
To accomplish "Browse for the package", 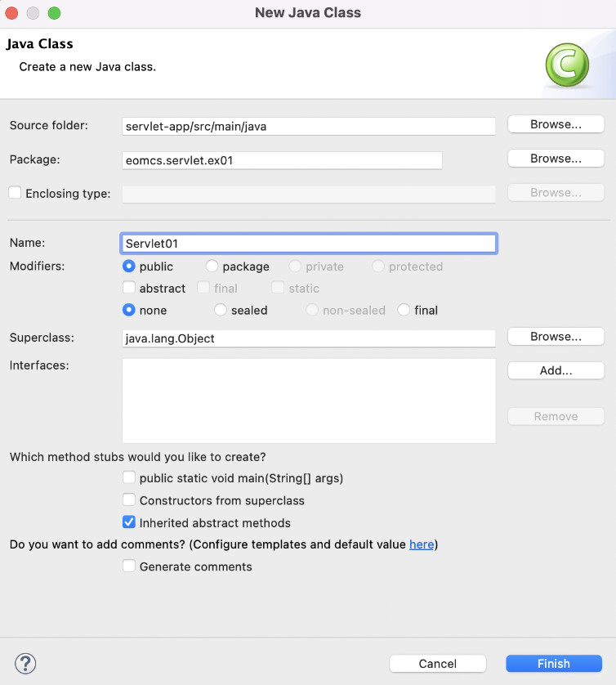I will tap(556, 159).
